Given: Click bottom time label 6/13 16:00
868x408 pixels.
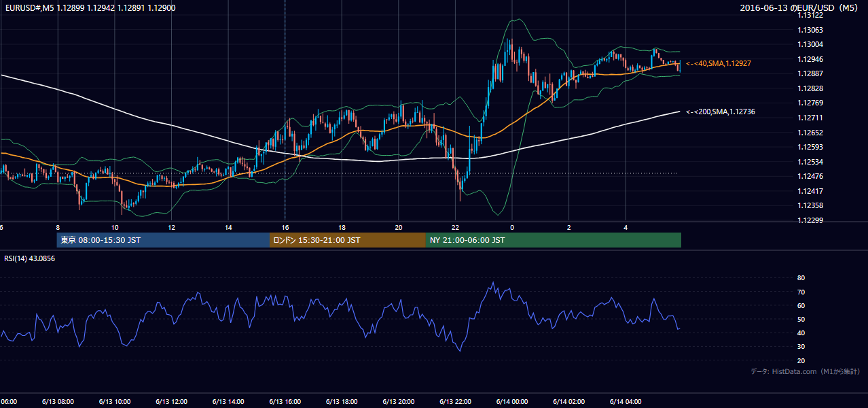Looking at the screenshot, I should point(285,401).
